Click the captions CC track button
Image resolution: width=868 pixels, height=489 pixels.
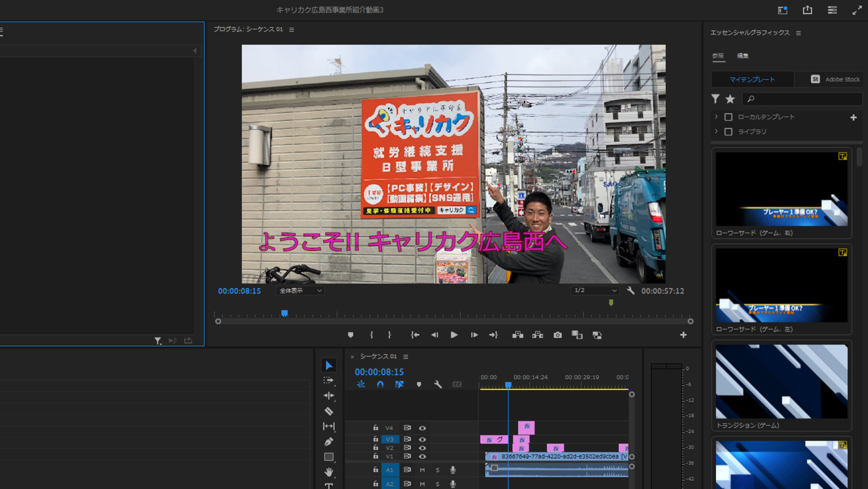point(457,385)
